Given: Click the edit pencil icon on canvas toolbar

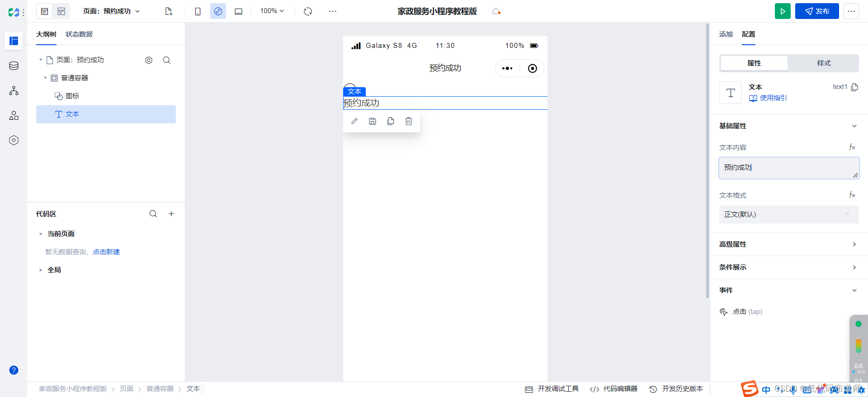Looking at the screenshot, I should click(x=354, y=121).
